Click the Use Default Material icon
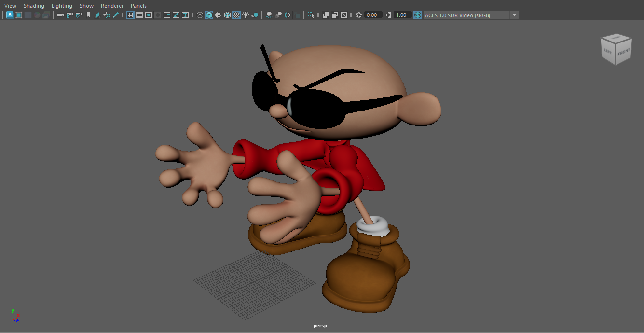The height and width of the screenshot is (333, 644). point(218,15)
